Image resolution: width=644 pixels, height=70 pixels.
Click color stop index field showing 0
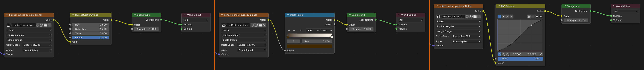(293, 41)
